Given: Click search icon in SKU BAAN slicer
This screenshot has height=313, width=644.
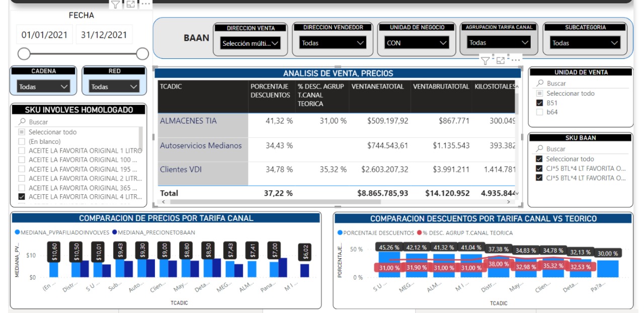Looking at the screenshot, I should pos(540,149).
